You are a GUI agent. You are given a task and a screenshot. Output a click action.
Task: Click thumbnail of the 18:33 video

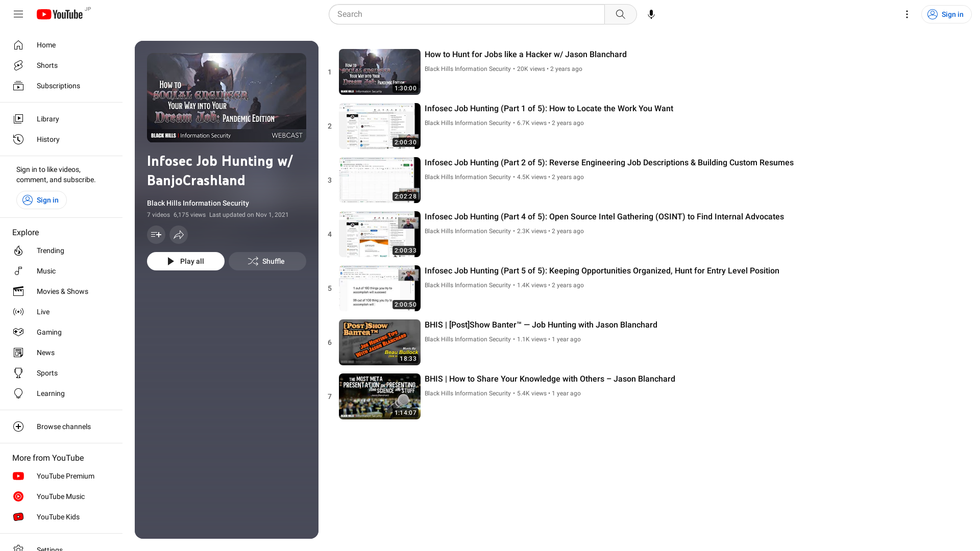point(380,342)
